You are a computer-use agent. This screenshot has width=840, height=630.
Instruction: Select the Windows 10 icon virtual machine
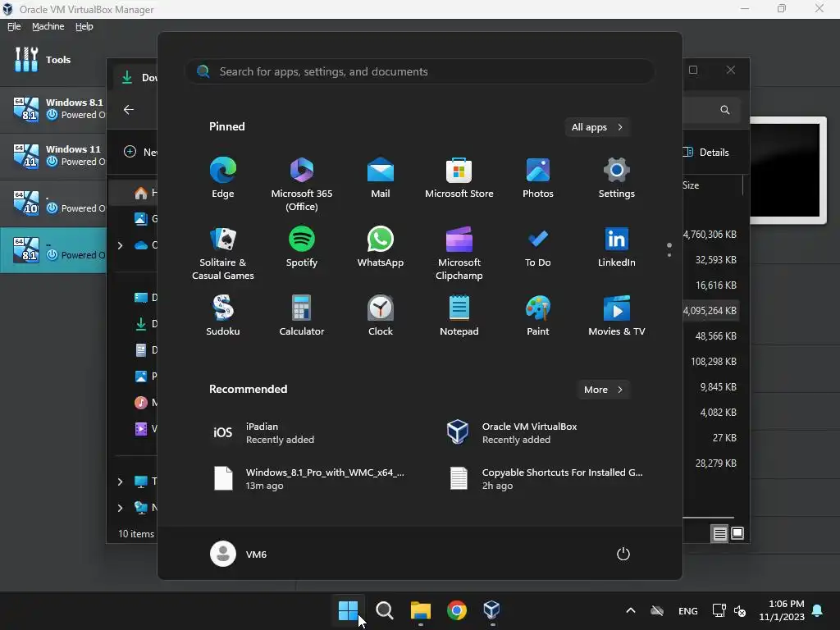pos(53,203)
